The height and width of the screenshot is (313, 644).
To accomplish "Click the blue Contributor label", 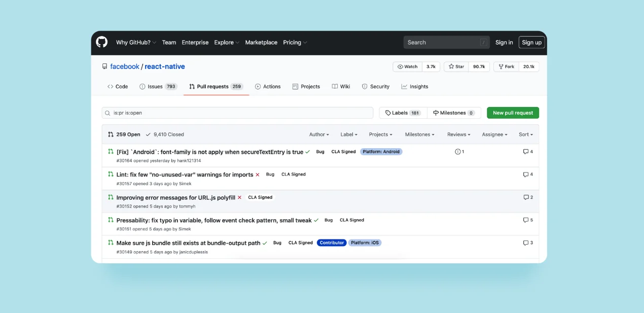I will 332,243.
